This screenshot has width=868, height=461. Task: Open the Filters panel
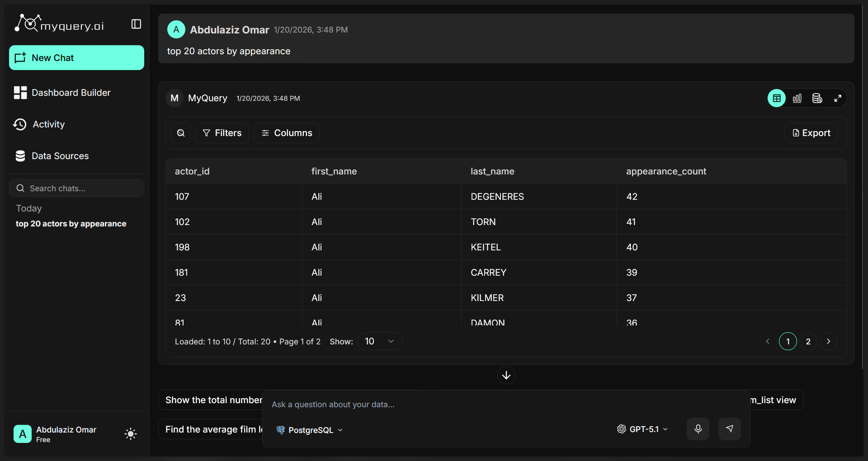[x=222, y=133]
